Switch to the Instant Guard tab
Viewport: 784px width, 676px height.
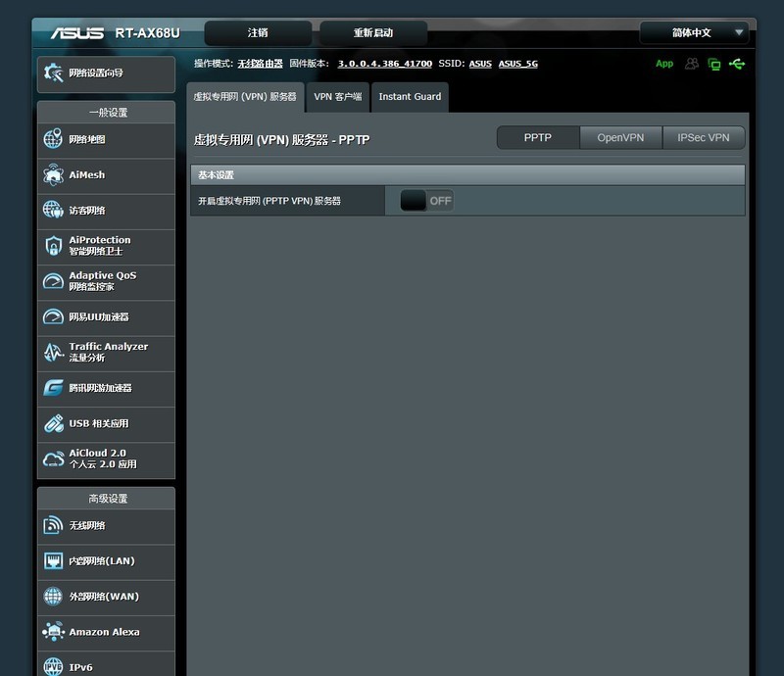[x=410, y=97]
